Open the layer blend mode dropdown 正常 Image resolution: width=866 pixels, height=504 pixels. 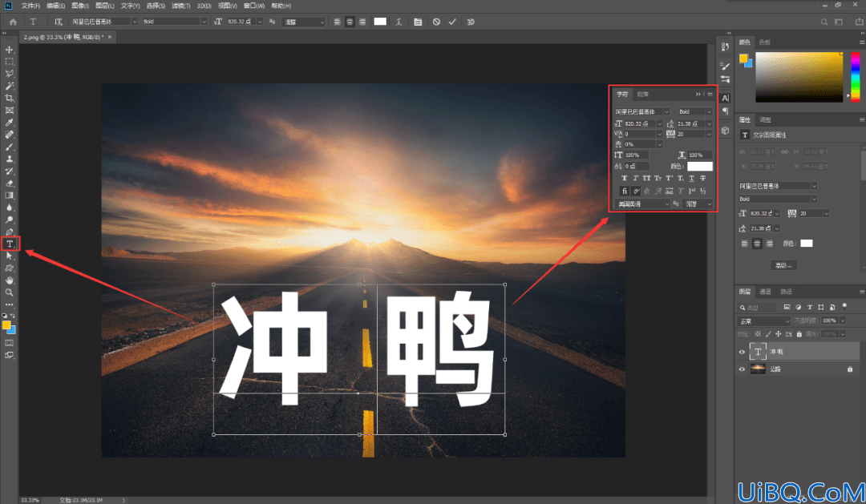(x=764, y=321)
